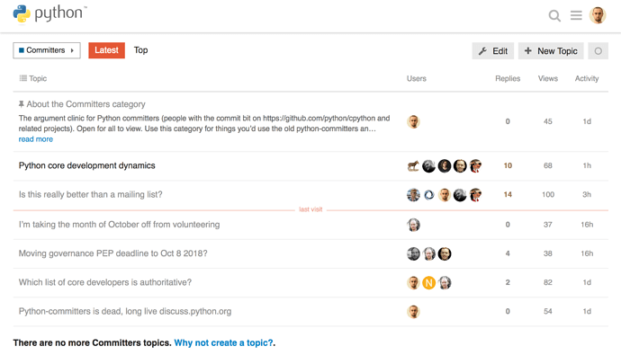Viewport: 621px width, 364px height.
Task: Click first avatar on mailing list topic row
Action: (x=413, y=195)
